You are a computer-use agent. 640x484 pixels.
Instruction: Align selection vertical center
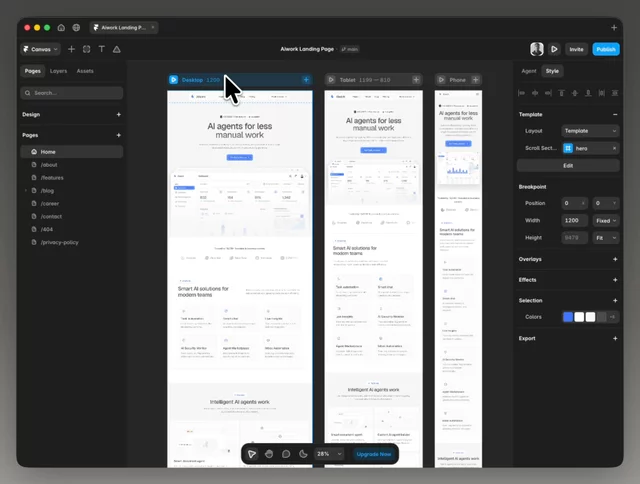tap(575, 93)
